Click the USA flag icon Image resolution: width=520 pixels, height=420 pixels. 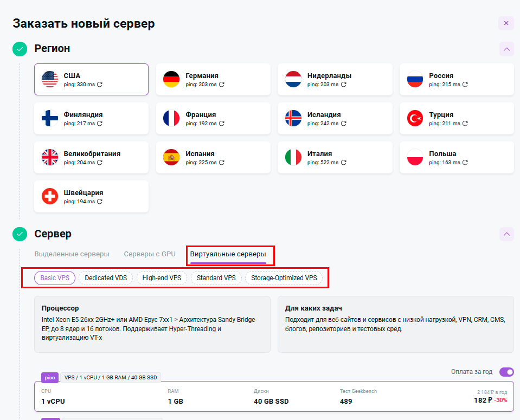pos(50,79)
